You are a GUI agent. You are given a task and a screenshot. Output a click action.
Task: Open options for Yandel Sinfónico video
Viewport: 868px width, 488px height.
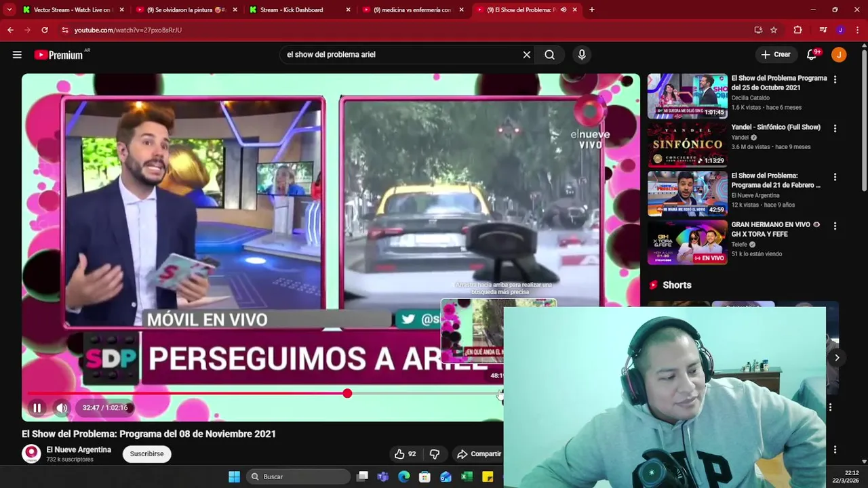(835, 128)
